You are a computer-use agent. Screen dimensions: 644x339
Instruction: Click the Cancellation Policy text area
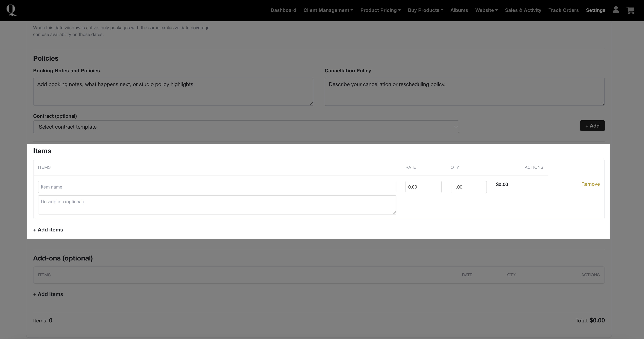point(464,92)
